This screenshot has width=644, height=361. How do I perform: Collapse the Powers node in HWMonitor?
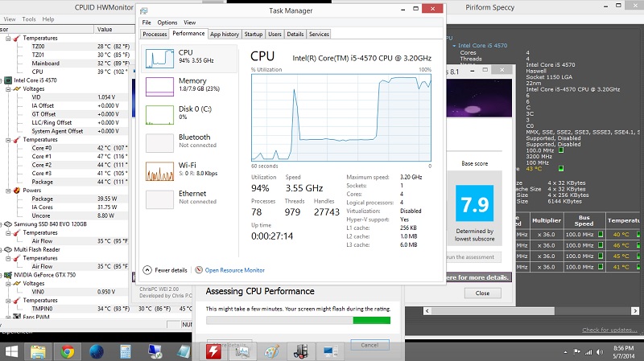click(x=8, y=191)
